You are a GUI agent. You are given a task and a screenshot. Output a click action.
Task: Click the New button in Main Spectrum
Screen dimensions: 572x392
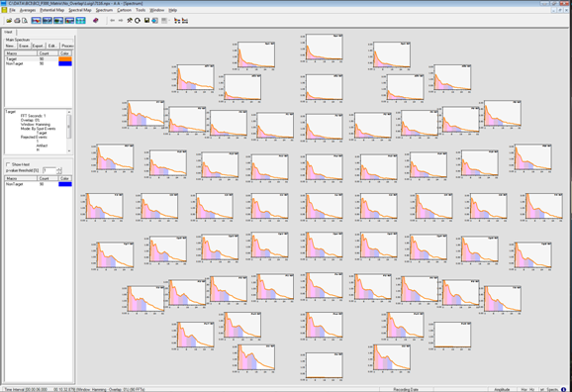(10, 46)
